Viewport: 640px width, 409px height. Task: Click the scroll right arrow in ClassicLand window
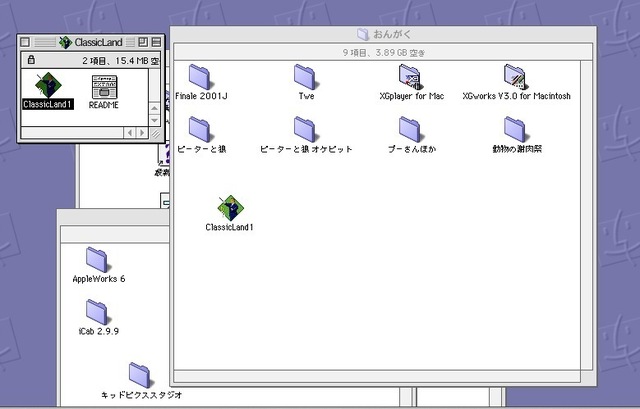[x=142, y=133]
